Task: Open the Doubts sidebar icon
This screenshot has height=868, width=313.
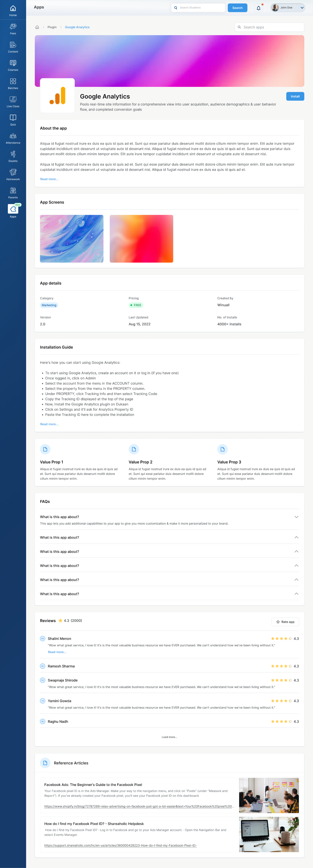Action: point(13,154)
